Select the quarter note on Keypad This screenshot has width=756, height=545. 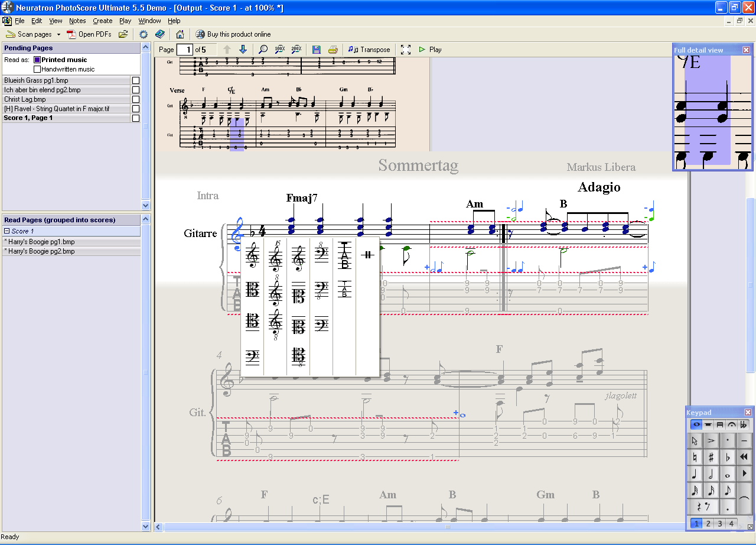coord(695,474)
